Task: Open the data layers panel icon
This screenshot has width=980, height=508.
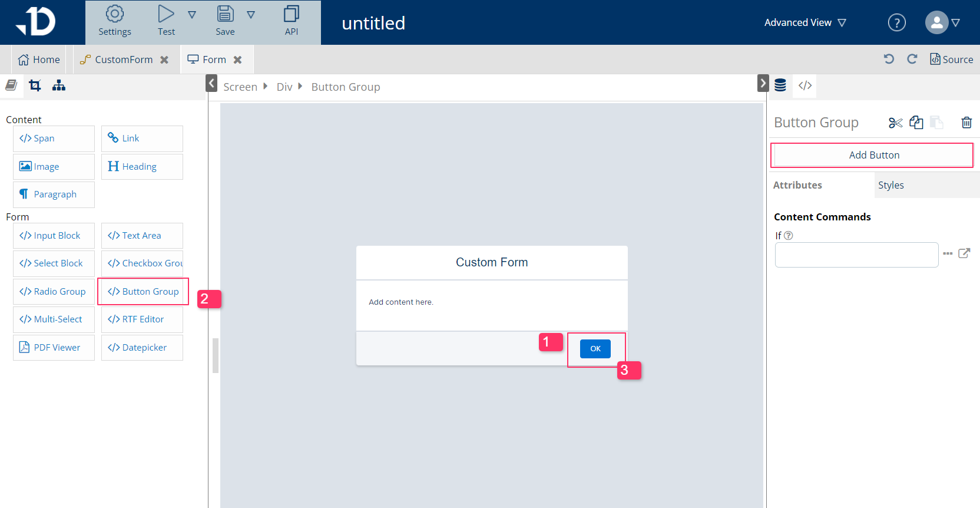Action: click(780, 85)
